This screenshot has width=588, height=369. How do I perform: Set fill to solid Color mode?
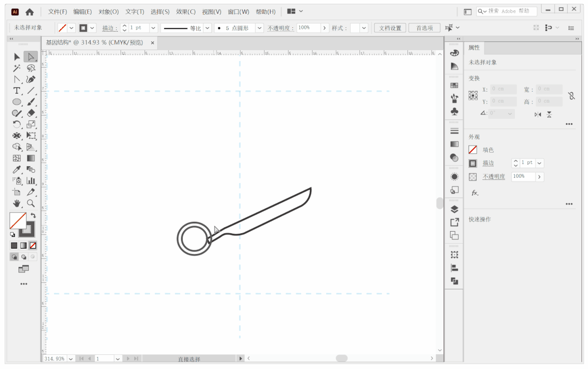pos(14,245)
